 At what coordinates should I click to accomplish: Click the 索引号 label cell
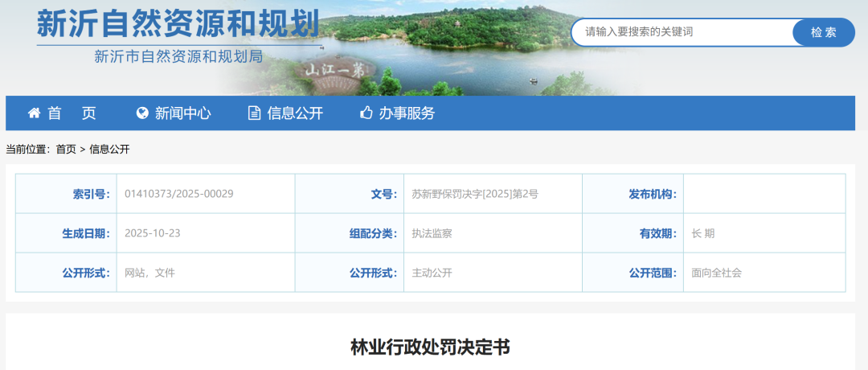coord(67,194)
